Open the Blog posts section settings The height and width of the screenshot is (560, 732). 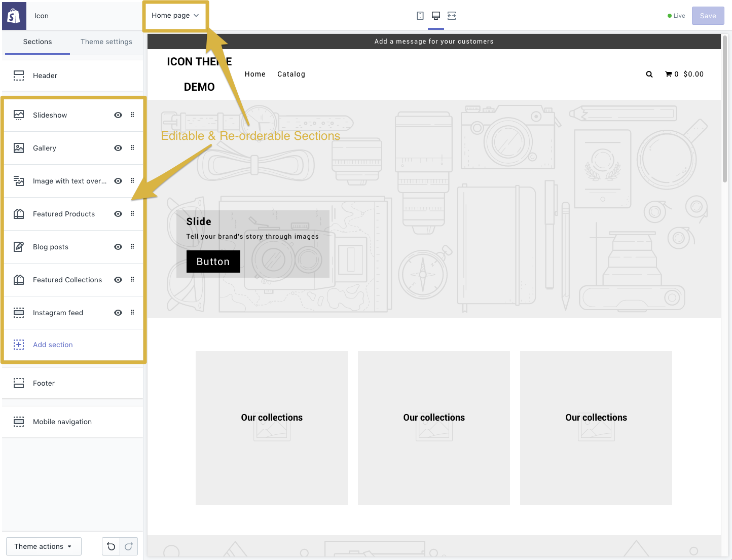[x=51, y=247]
